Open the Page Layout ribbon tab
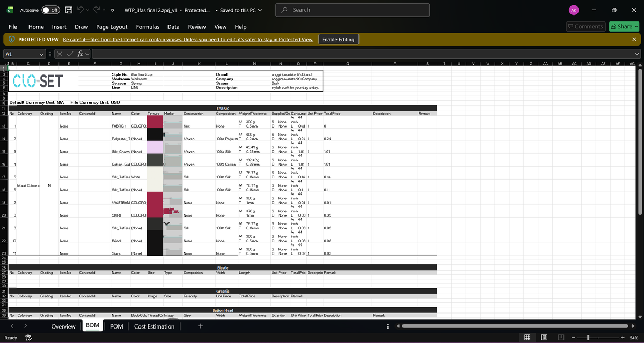The height and width of the screenshot is (343, 644). pos(112,27)
